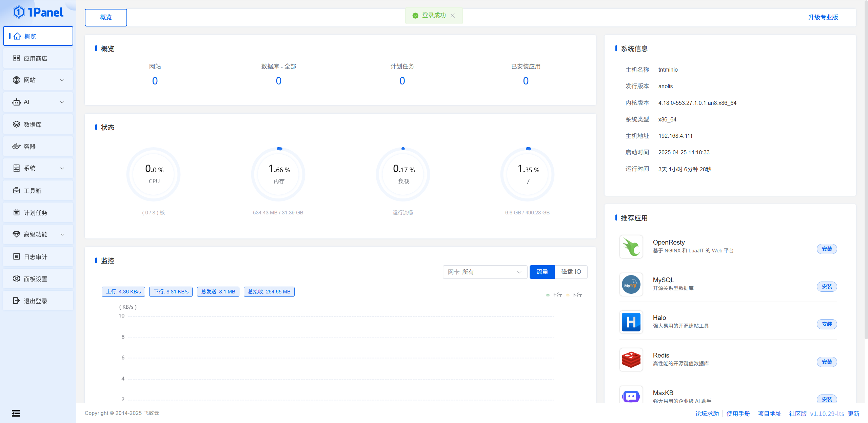Collapse sidebar with bottom menu icon
This screenshot has width=868, height=423.
(16, 413)
